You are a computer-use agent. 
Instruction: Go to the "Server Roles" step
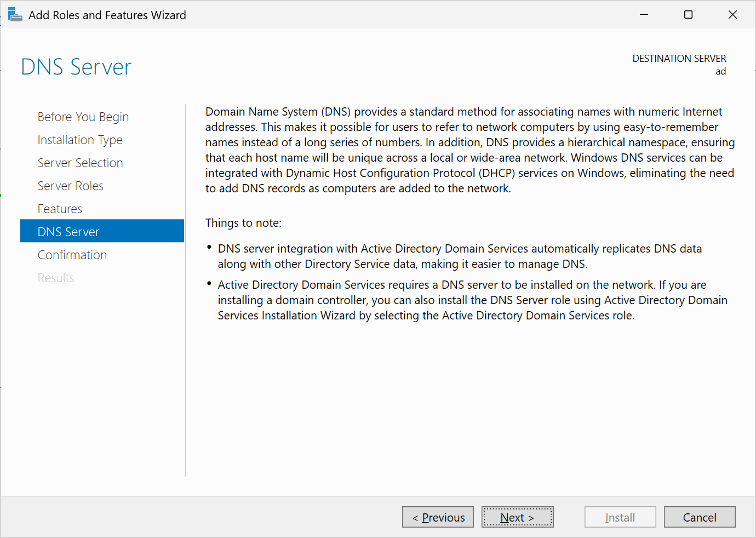point(71,186)
